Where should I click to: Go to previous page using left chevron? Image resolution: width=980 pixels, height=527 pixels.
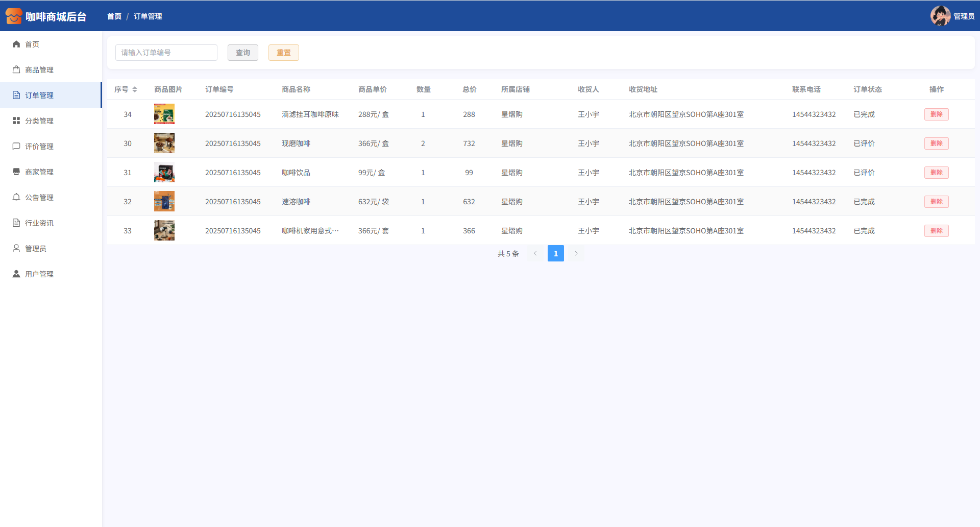tap(535, 253)
